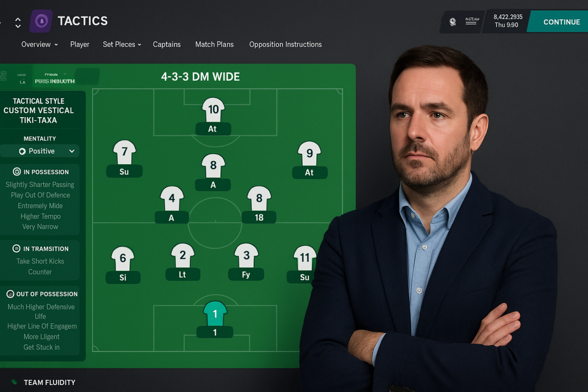Open the Match Plans tab
Screen dimensions: 588x392
[215, 44]
